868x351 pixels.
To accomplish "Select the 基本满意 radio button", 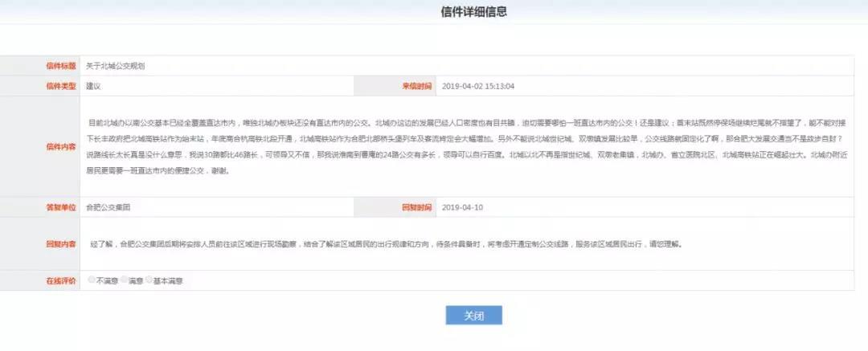I will click(149, 280).
